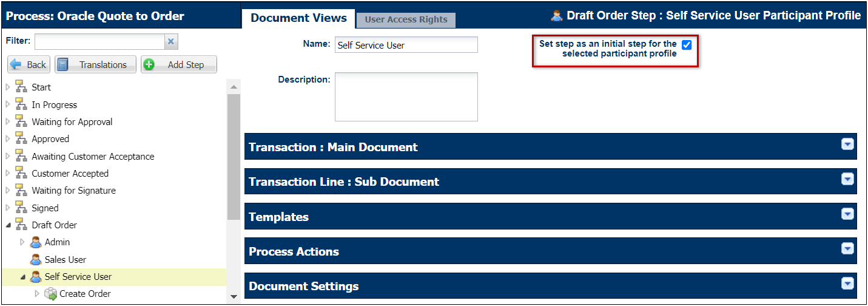Click the Add Step button
This screenshot has height=306, width=868.
[x=178, y=64]
